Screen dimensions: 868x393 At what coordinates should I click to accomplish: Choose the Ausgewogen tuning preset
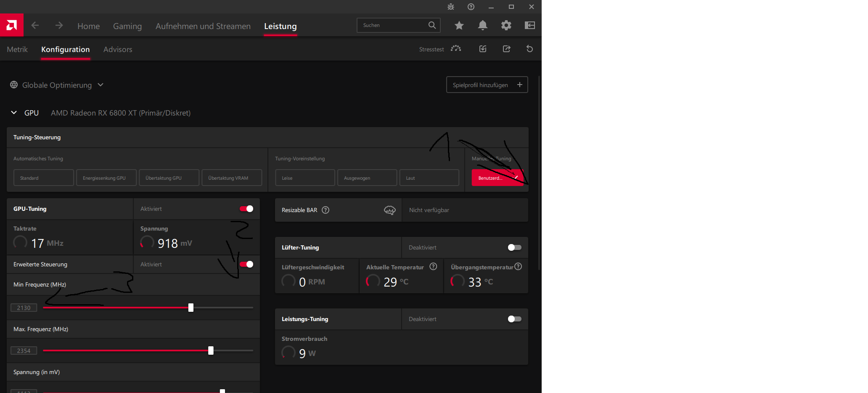pyautogui.click(x=367, y=178)
